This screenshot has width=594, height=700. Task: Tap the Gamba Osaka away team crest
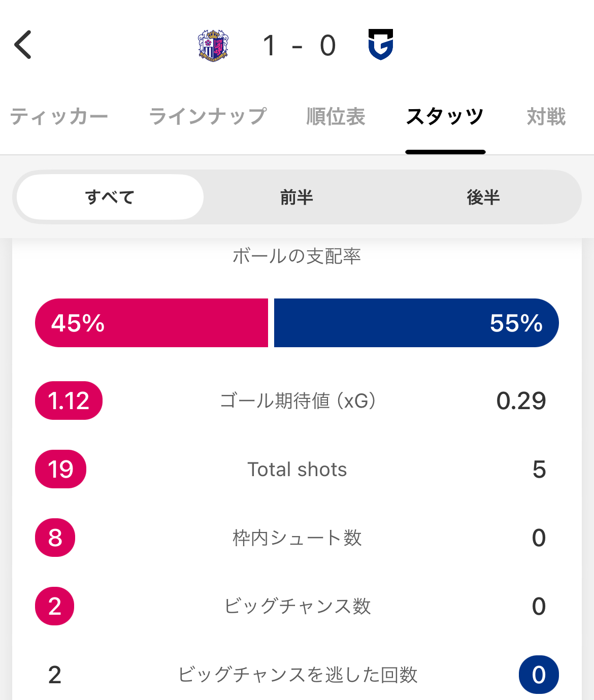click(x=381, y=45)
